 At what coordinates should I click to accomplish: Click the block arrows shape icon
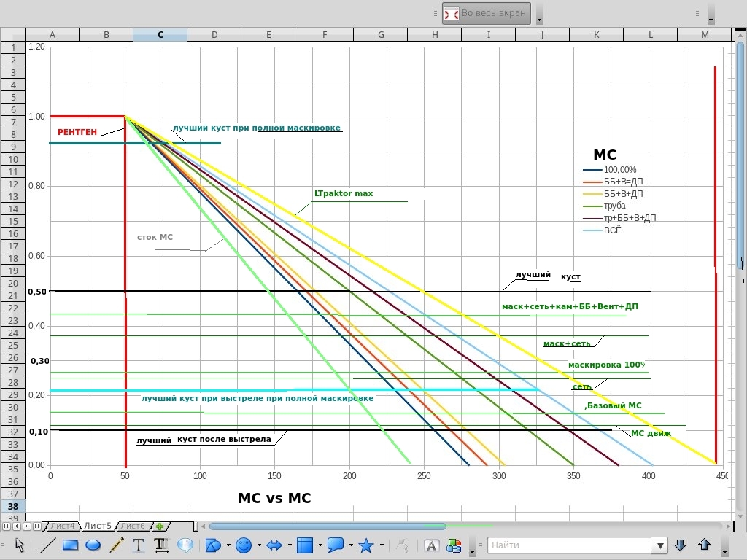pyautogui.click(x=274, y=545)
